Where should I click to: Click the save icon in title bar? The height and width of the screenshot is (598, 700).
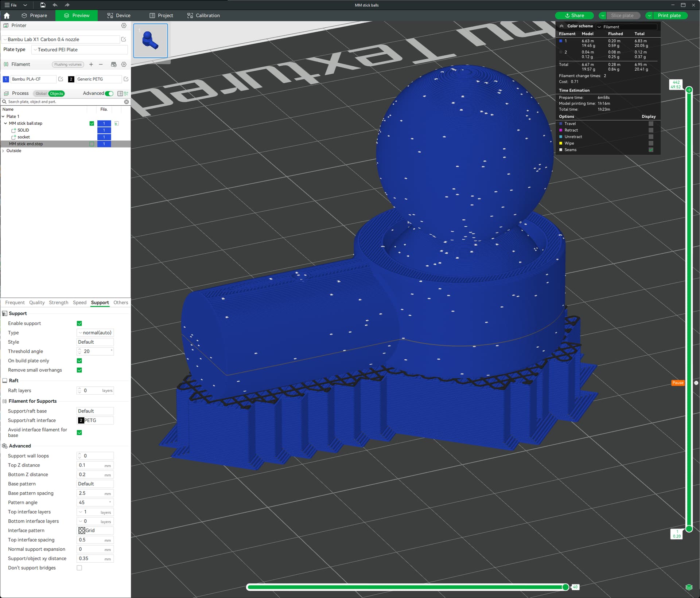point(43,5)
